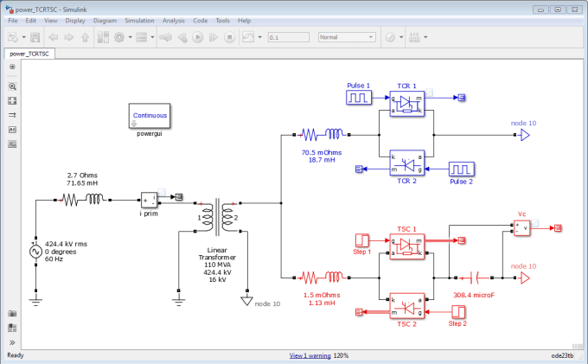Viewport: 588px width, 364px height.
Task: Click the Up to Parent arrow
Action: click(x=85, y=37)
